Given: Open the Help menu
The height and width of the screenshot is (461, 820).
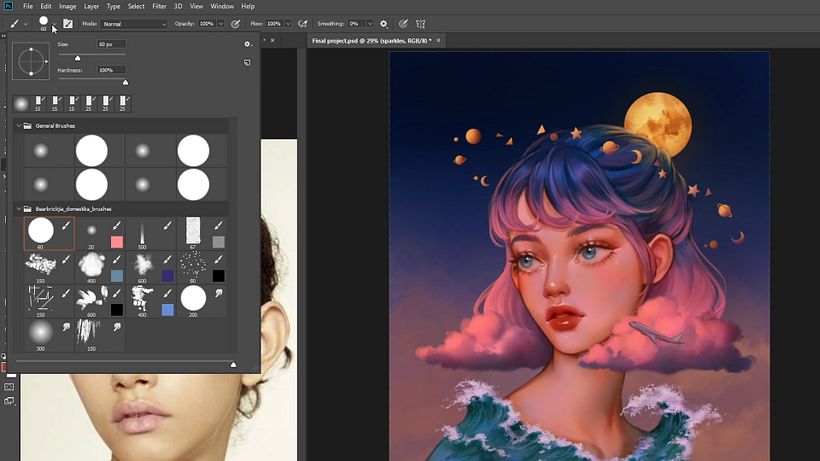Looking at the screenshot, I should pos(248,6).
